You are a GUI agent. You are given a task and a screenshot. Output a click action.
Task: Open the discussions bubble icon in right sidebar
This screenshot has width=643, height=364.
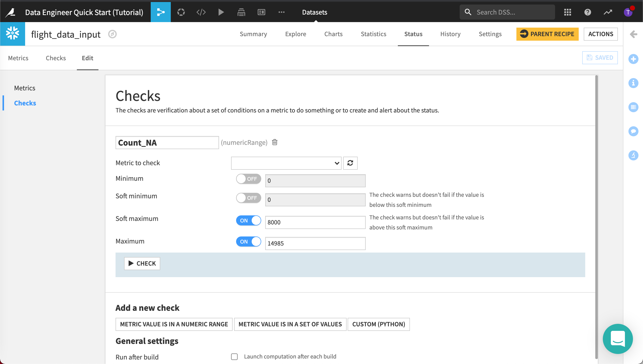pos(633,131)
